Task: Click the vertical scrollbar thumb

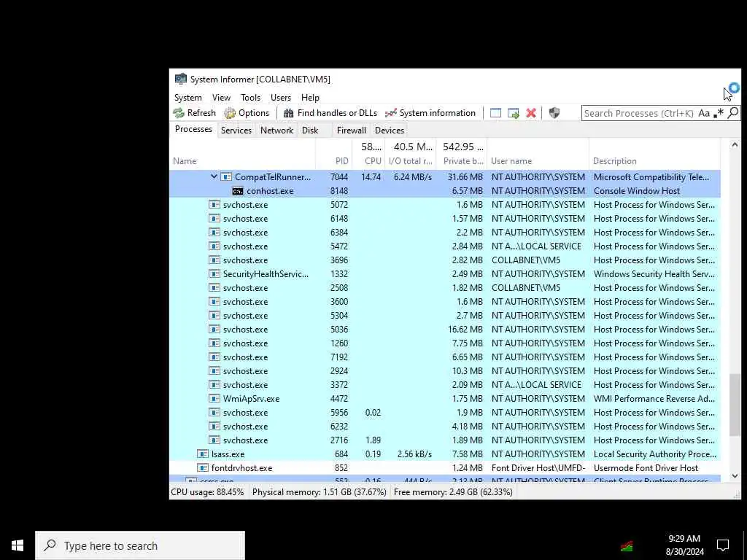Action: 734,405
